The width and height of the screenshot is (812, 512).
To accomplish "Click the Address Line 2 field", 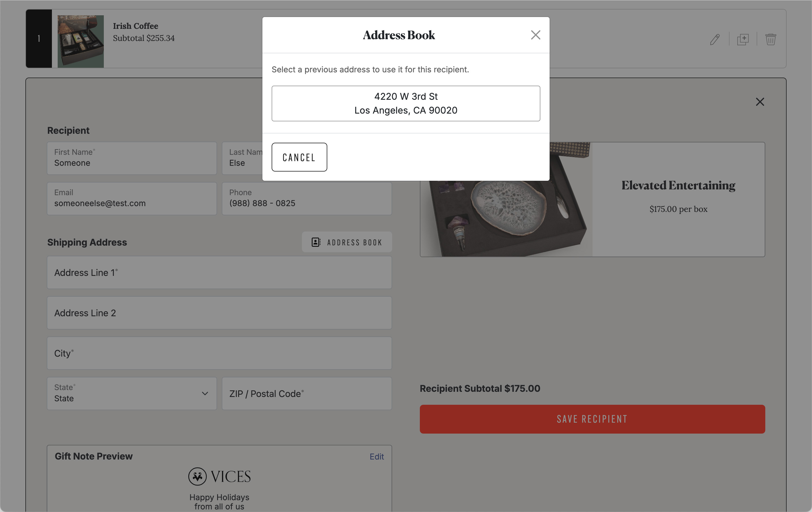I will click(x=219, y=313).
